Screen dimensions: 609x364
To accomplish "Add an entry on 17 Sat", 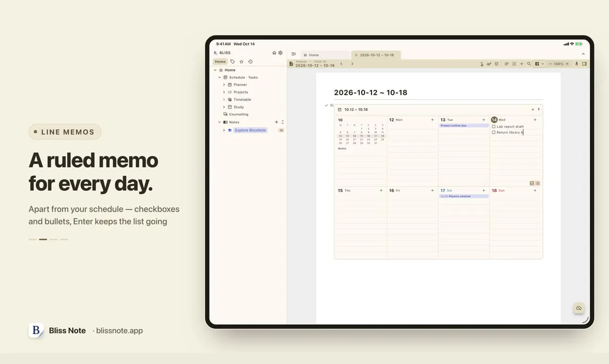I will pos(484,191).
